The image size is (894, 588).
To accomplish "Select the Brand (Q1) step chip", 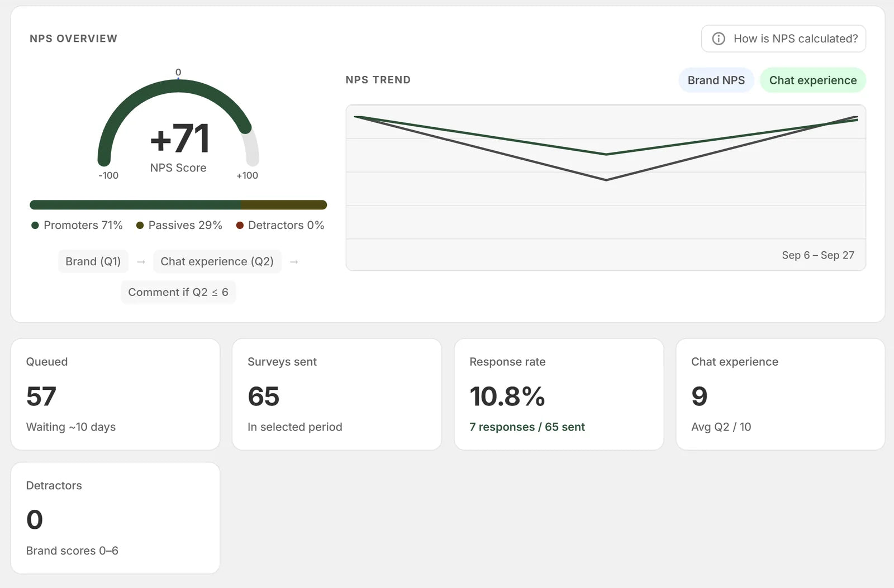I will click(93, 261).
